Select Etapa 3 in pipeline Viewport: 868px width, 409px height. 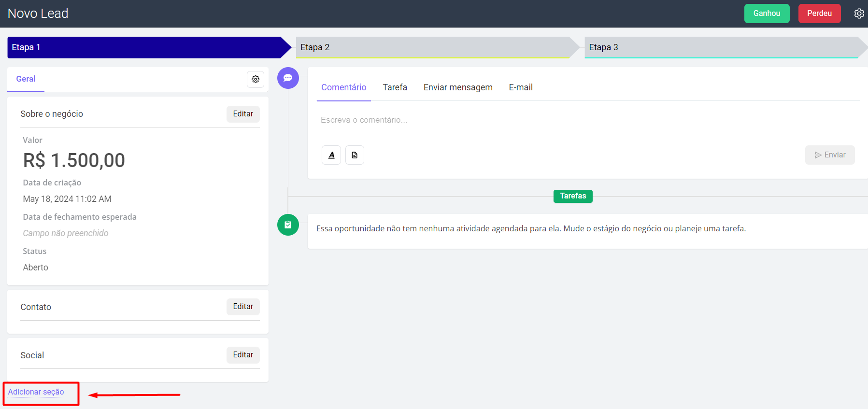721,47
